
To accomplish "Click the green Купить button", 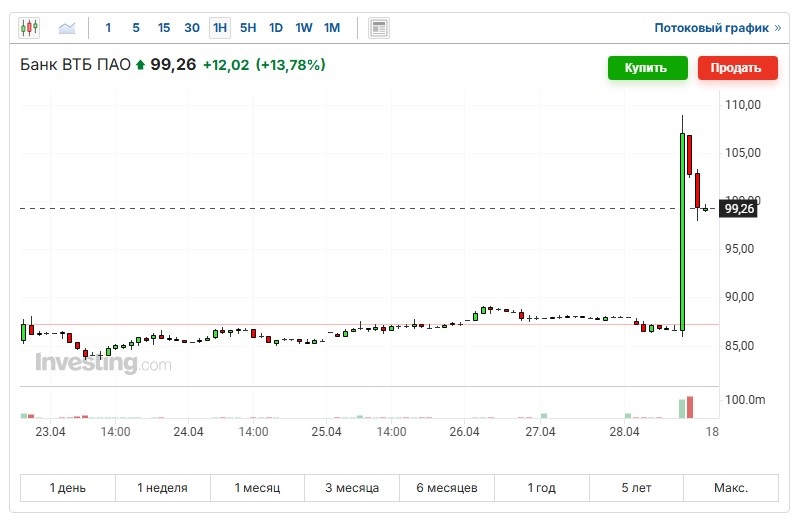I will (x=647, y=68).
